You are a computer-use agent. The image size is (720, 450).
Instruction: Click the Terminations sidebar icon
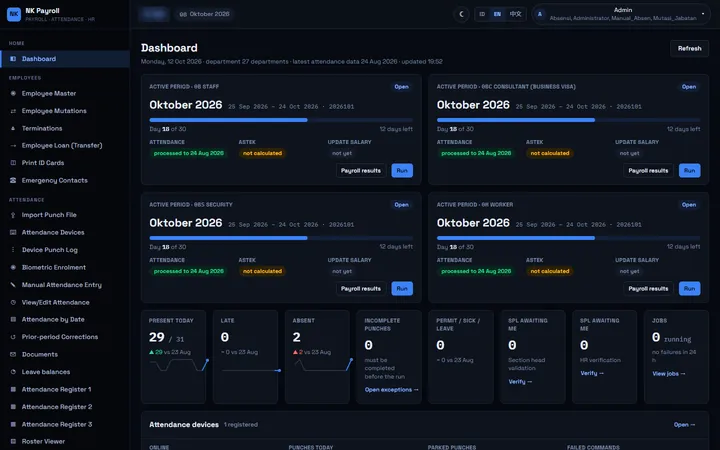(x=13, y=128)
